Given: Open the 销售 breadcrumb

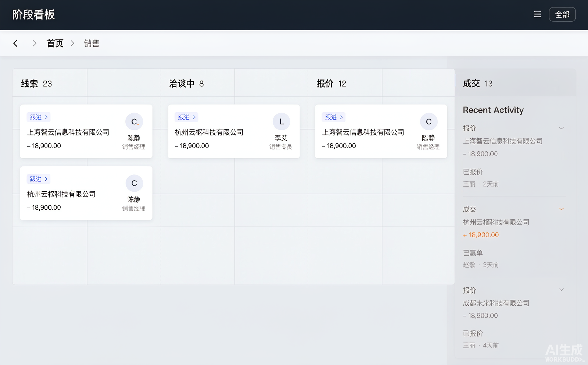Looking at the screenshot, I should pos(92,43).
